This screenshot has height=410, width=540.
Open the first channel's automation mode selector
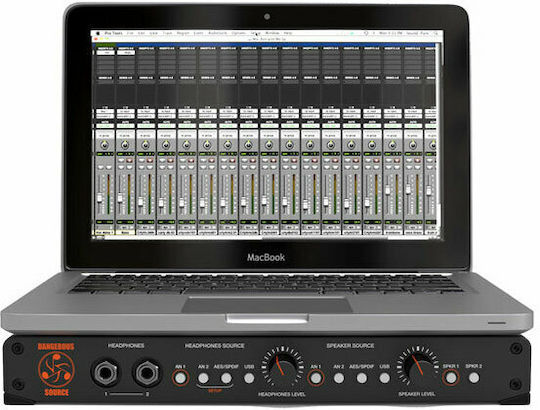(105, 126)
